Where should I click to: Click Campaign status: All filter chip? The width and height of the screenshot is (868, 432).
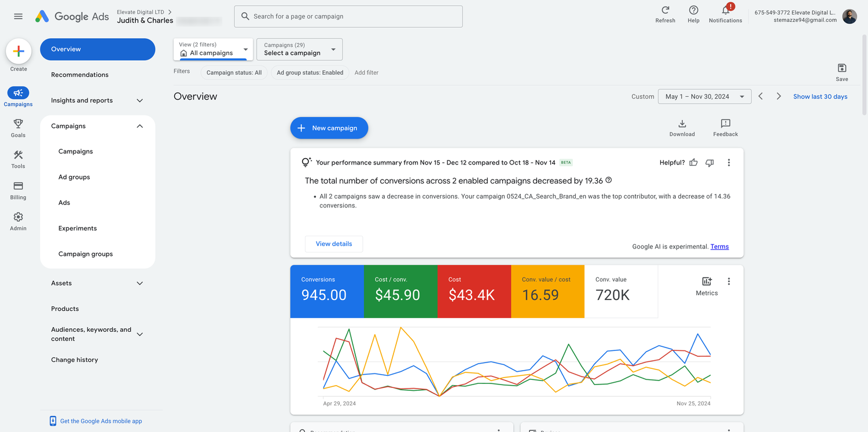234,72
